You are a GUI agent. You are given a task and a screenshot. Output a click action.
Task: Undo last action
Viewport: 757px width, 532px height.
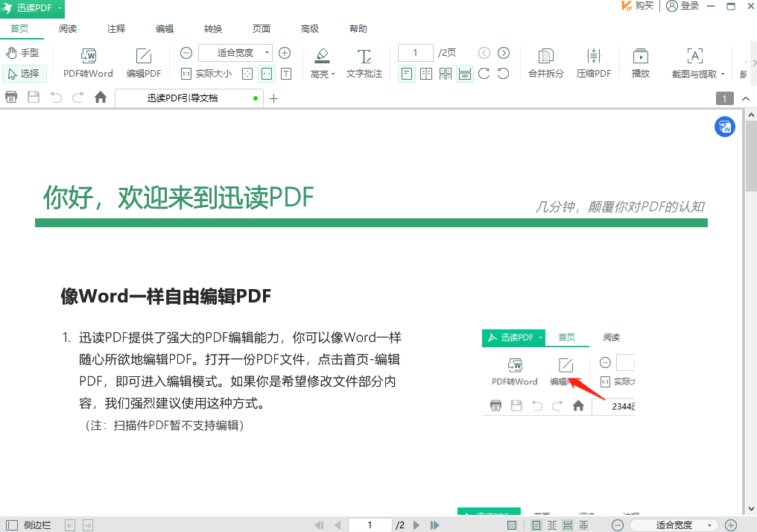pyautogui.click(x=56, y=98)
